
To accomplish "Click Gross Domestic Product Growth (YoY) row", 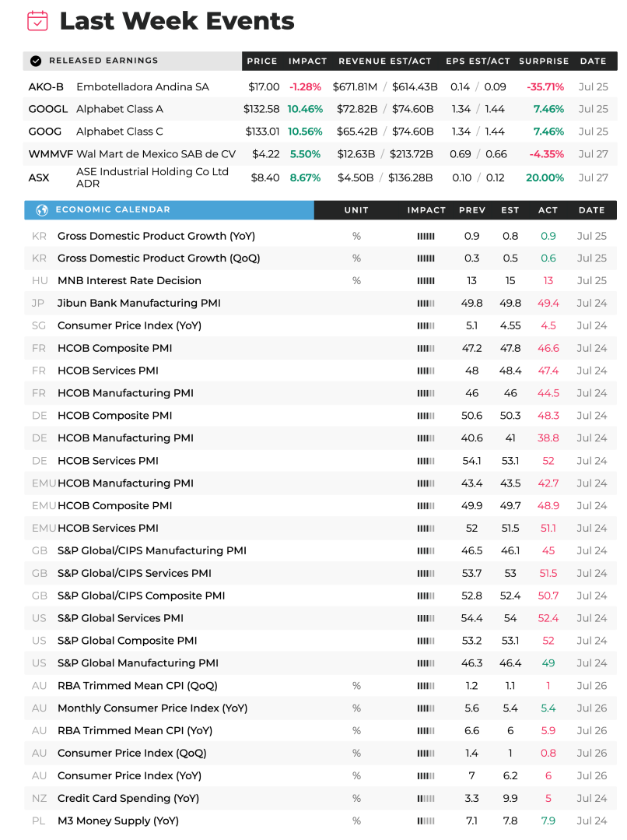I will [321, 236].
